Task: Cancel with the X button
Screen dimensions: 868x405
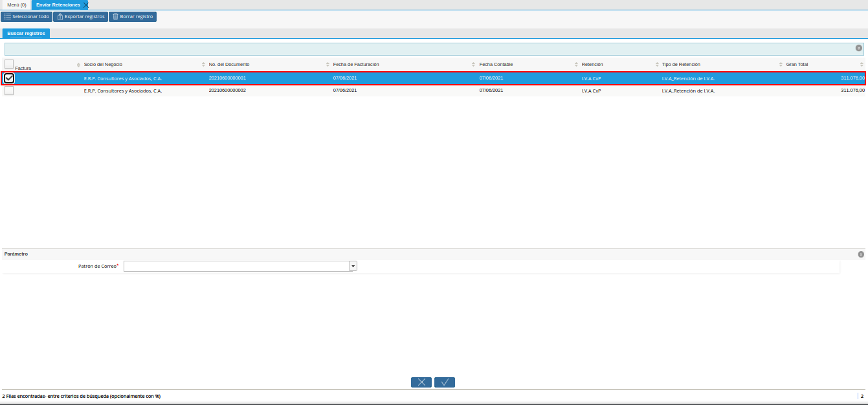Action: point(421,382)
